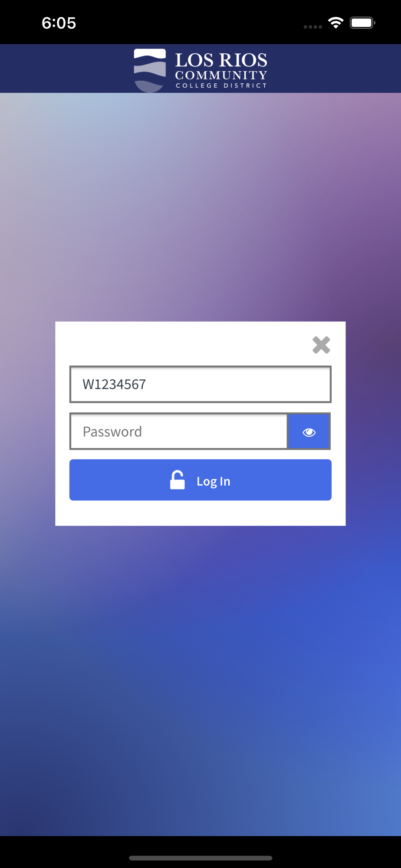Click the "Log In" text label
Viewport: 401px width, 868px height.
pyautogui.click(x=213, y=481)
